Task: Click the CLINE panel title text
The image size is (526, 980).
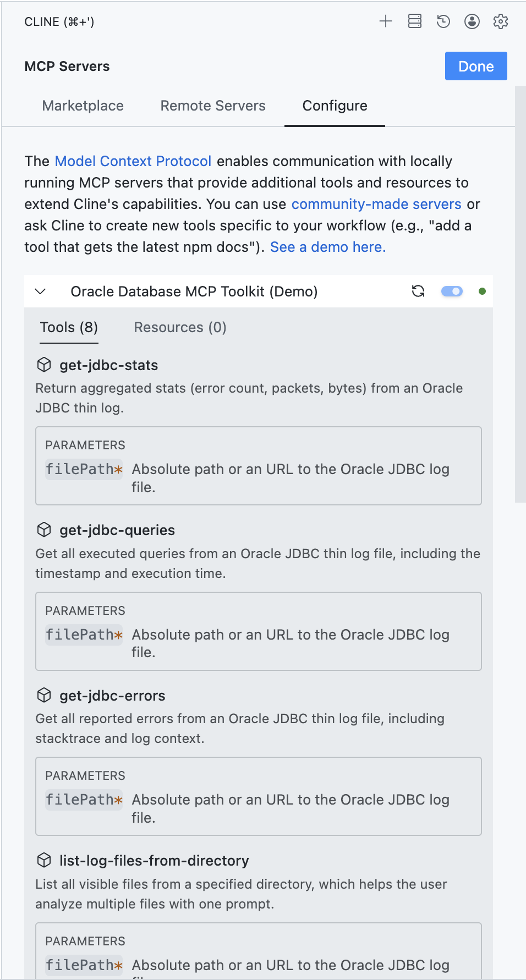Action: pyautogui.click(x=59, y=22)
